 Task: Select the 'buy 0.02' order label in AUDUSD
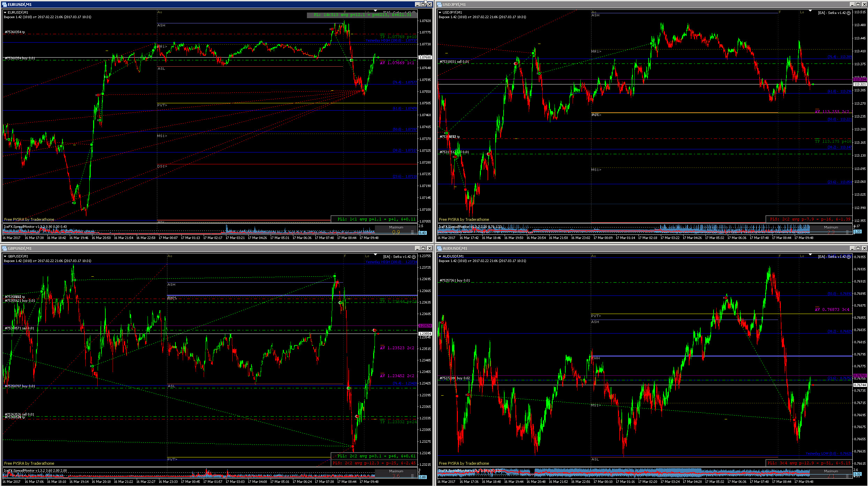[463, 378]
